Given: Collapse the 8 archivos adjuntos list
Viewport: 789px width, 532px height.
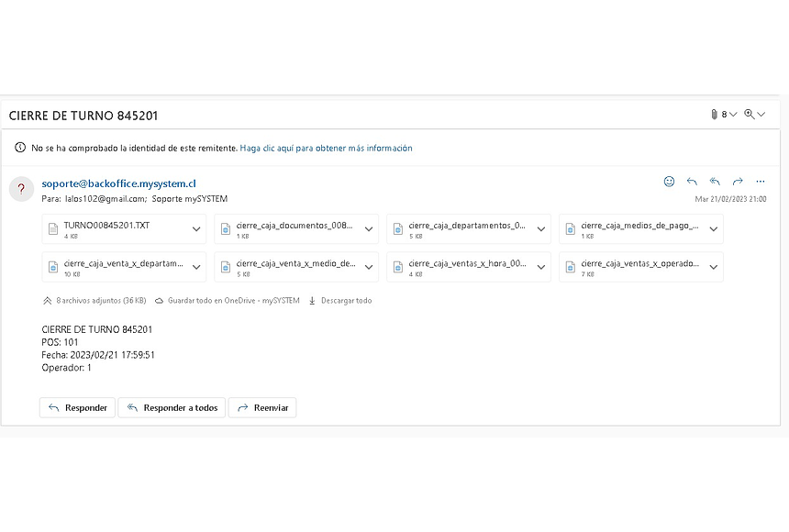Looking at the screenshot, I should [x=48, y=301].
